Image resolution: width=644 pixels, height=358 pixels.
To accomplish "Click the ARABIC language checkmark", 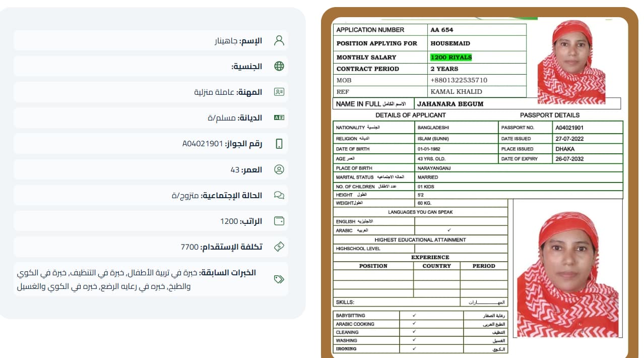I will pyautogui.click(x=449, y=230).
